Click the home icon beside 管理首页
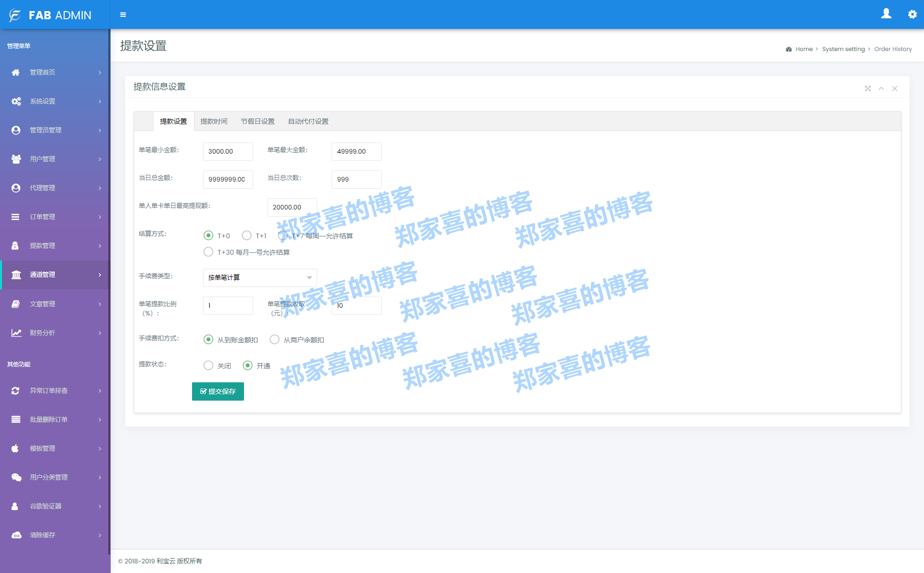 pos(16,72)
